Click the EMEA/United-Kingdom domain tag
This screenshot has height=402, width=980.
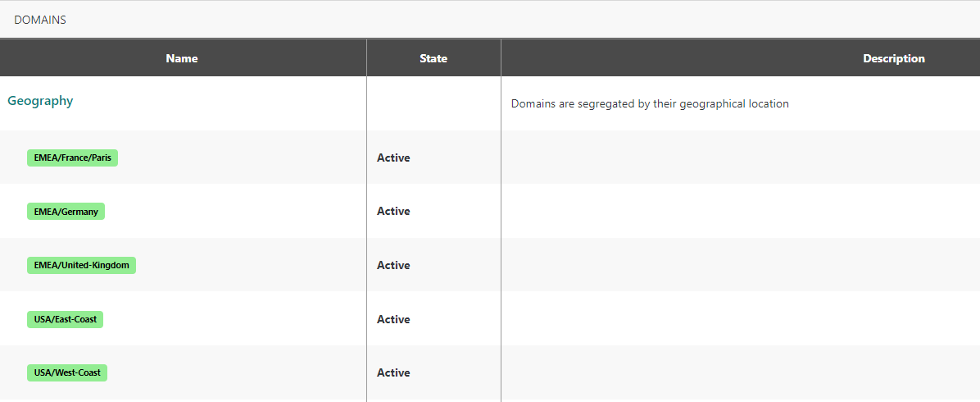click(81, 265)
